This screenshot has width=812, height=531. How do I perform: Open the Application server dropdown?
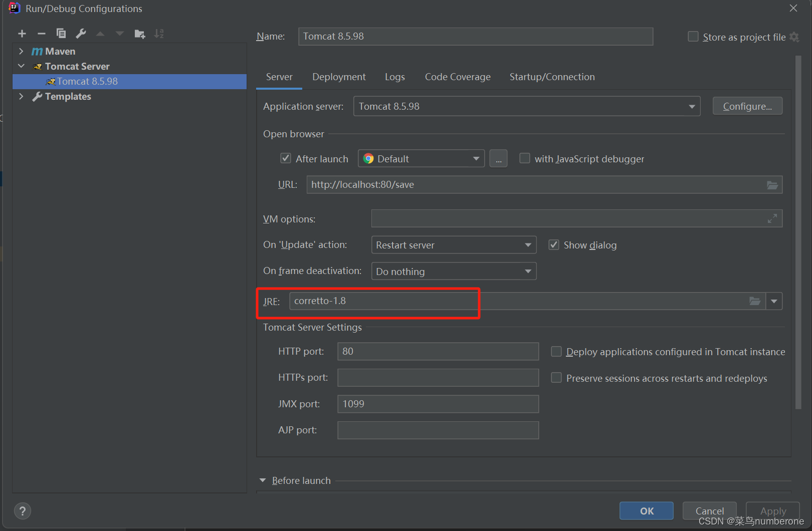pyautogui.click(x=527, y=106)
